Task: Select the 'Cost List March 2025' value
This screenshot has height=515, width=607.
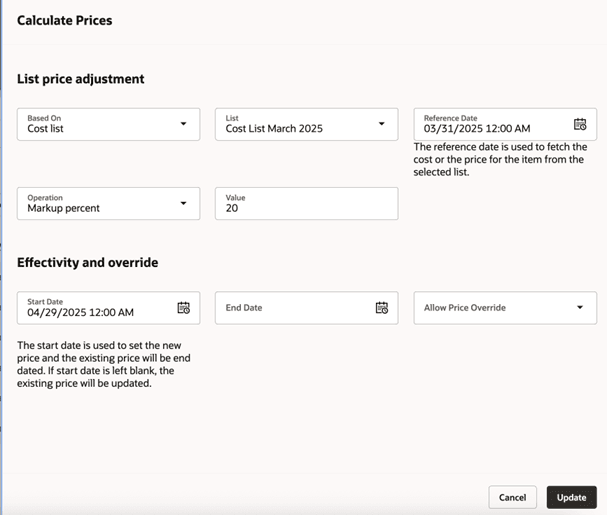Action: pos(274,129)
